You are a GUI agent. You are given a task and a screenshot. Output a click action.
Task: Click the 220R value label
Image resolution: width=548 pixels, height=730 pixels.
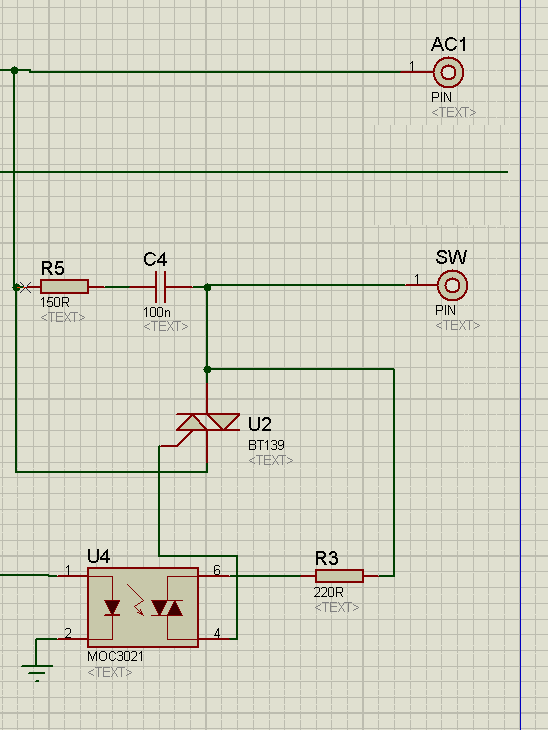coord(329,592)
